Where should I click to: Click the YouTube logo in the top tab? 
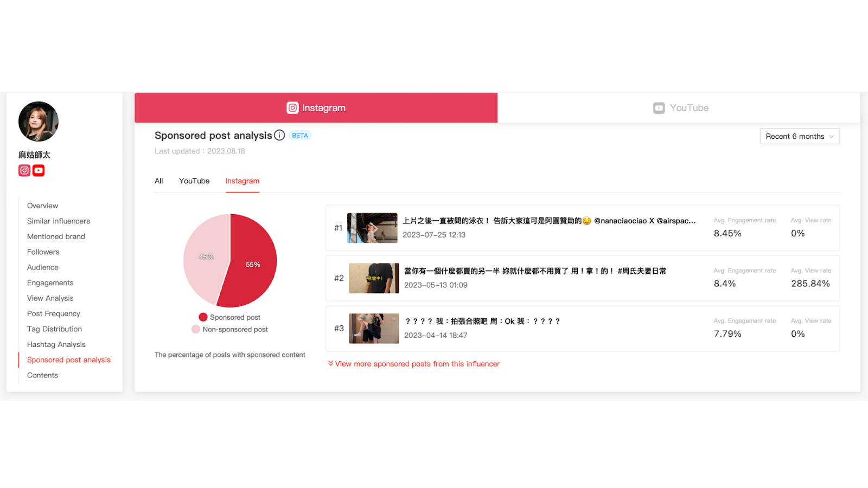659,108
